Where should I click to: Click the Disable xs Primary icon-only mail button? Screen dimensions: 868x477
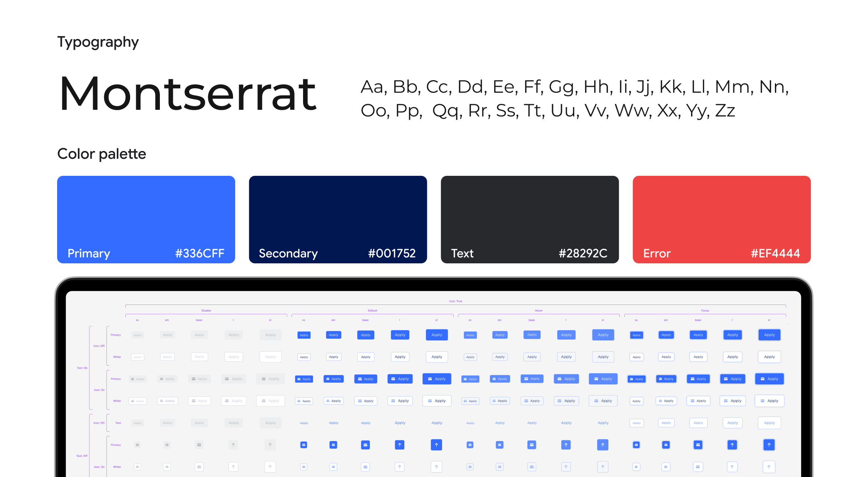pyautogui.click(x=137, y=445)
